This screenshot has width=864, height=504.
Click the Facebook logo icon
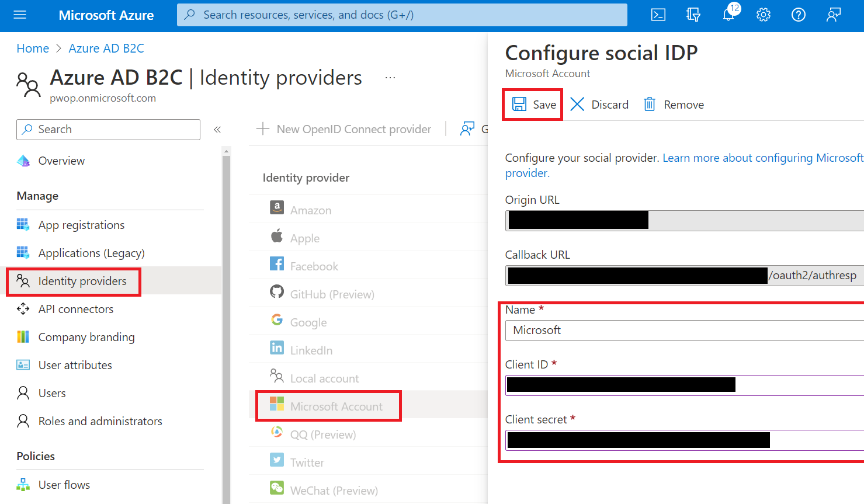[x=277, y=263]
